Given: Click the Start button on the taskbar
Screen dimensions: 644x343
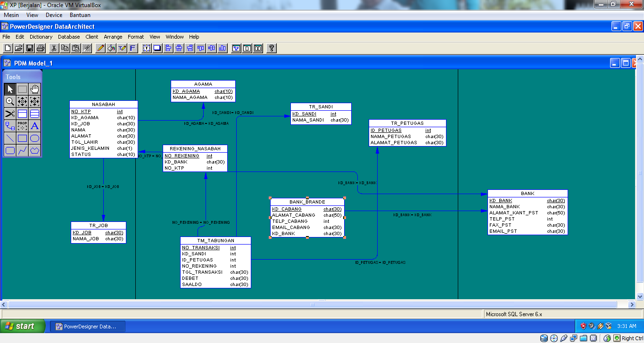Looking at the screenshot, I should tap(21, 326).
